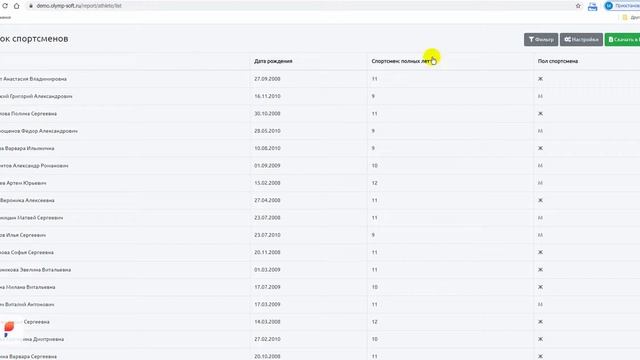The image size is (640, 360).
Task: Click gender Ж in Вероника Алексеевна's row
Action: pos(540,200)
